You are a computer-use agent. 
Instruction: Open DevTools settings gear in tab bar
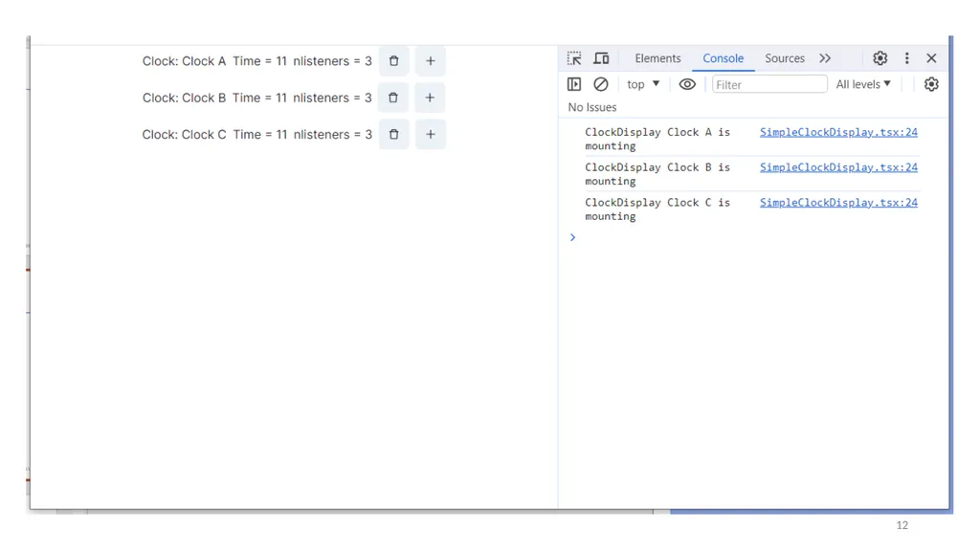click(x=880, y=58)
